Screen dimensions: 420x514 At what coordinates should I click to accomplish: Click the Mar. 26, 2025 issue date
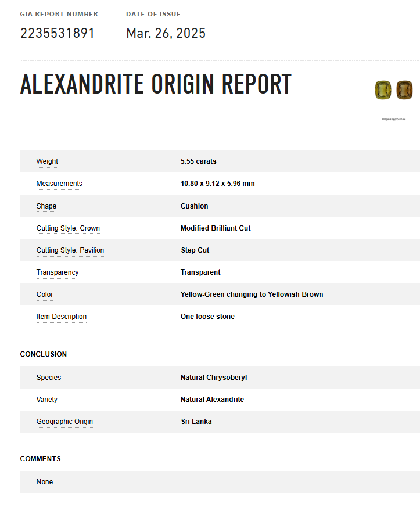[x=166, y=33]
